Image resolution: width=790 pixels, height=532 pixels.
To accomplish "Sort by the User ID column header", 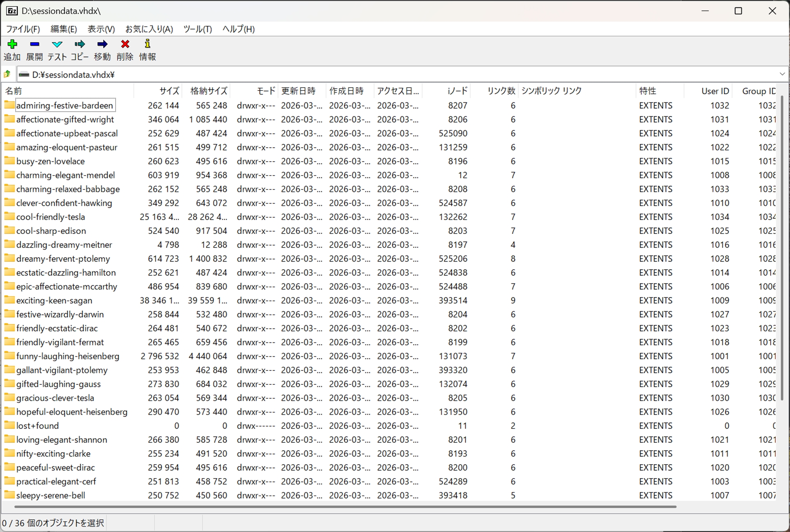I will 715,91.
